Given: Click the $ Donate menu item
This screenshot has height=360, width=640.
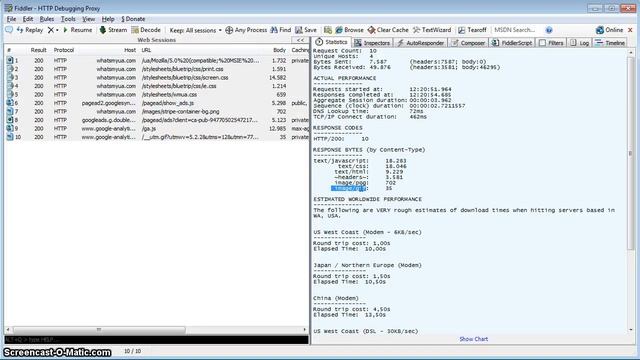Looking at the screenshot, I should pos(133,19).
